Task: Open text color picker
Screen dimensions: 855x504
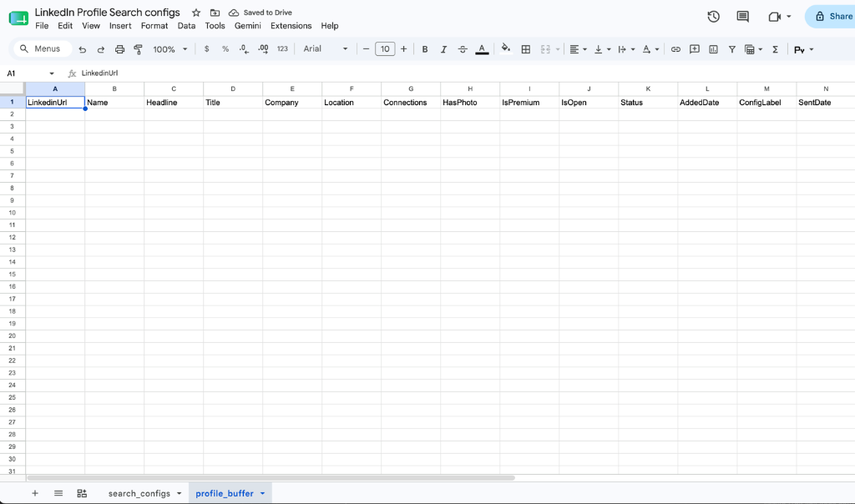Action: 482,49
